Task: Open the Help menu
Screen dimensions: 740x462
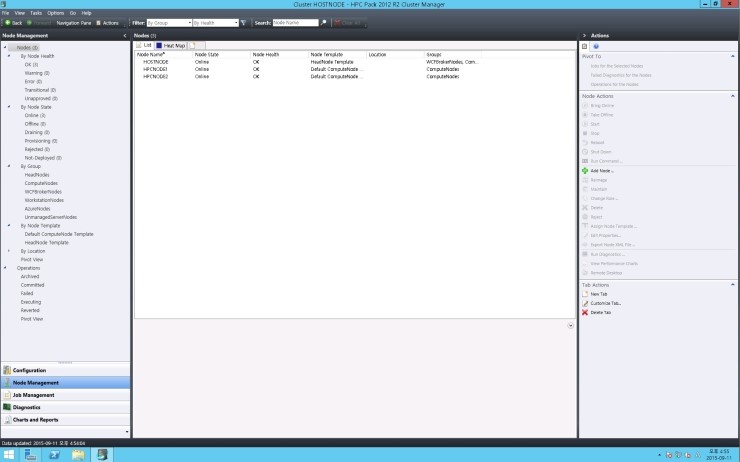Action: coord(86,13)
